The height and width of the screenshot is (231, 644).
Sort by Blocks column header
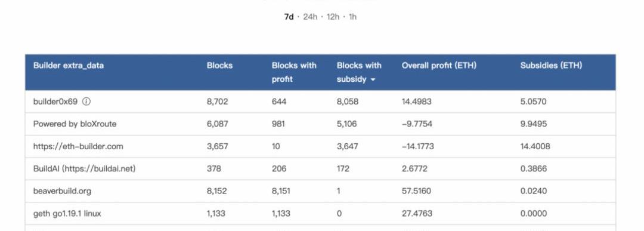coord(219,65)
